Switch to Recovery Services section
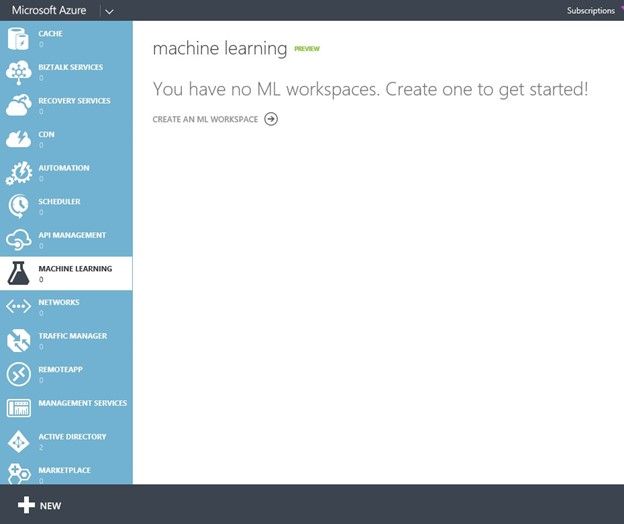Viewport: 624px width, 524px height. 74,101
